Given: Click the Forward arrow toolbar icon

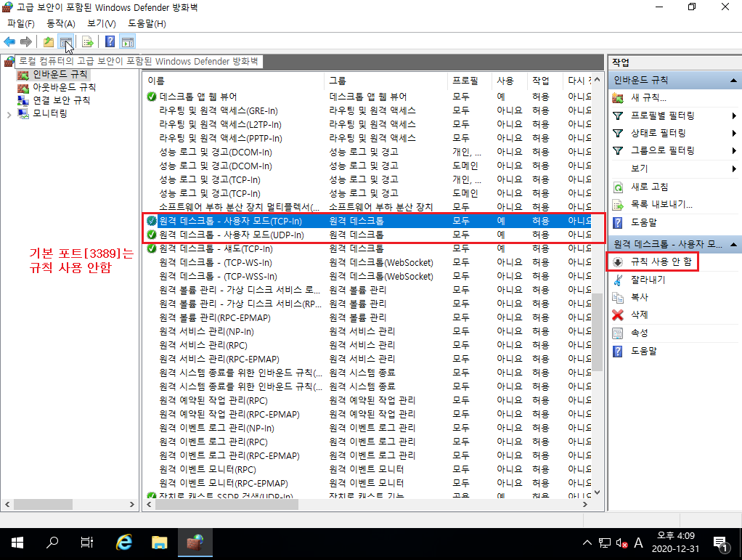Looking at the screenshot, I should coord(26,41).
